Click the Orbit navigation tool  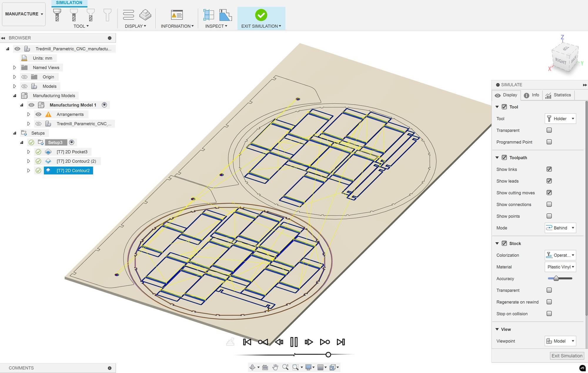(252, 367)
